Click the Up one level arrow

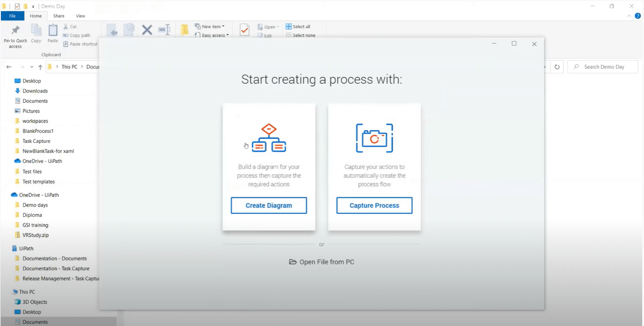coord(40,67)
